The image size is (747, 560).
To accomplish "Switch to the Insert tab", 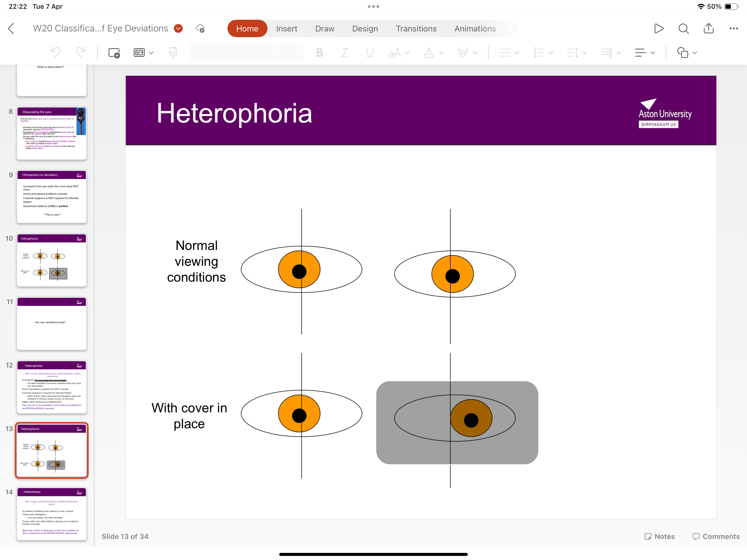I will point(286,28).
